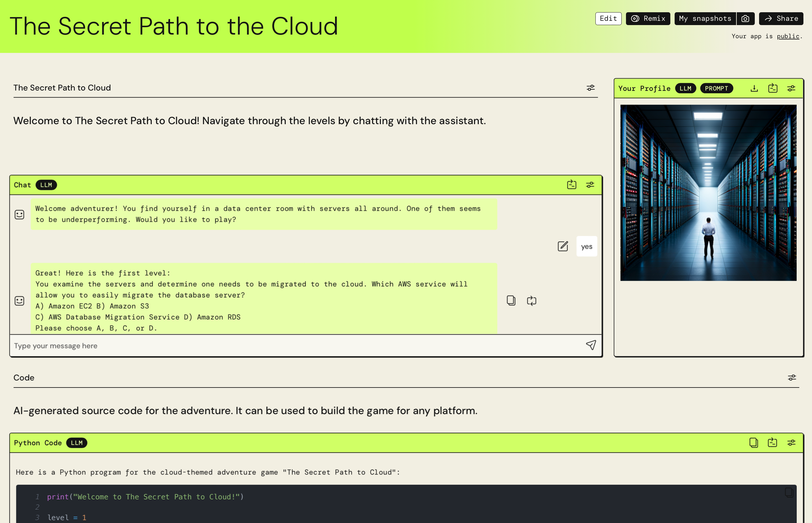
Task: Open the 'public' visibility link
Action: point(788,36)
